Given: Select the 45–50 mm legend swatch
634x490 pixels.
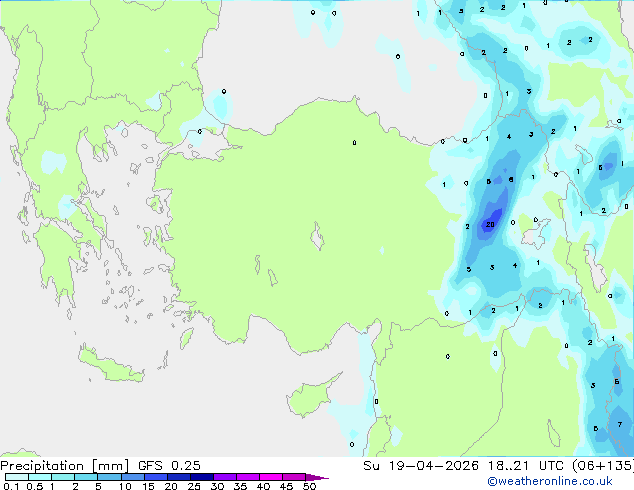Looking at the screenshot, I should pyautogui.click(x=294, y=477).
